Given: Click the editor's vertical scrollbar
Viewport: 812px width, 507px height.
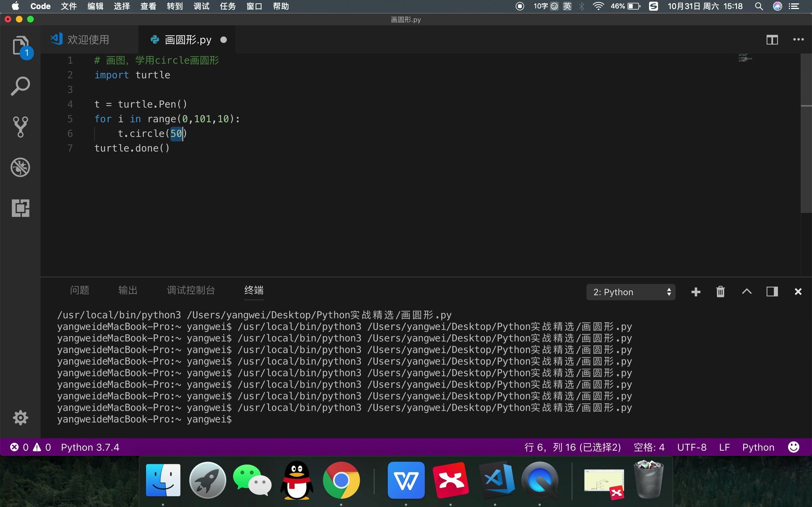Looking at the screenshot, I should (x=806, y=134).
